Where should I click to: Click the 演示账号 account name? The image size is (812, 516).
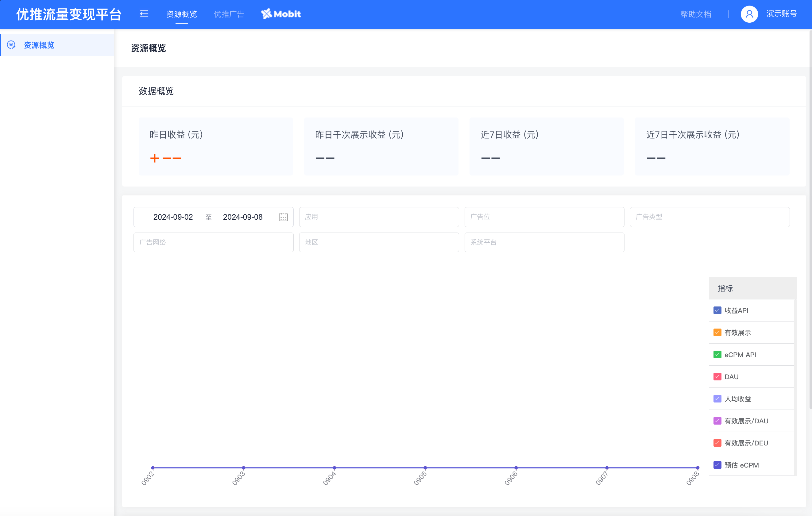pos(781,14)
